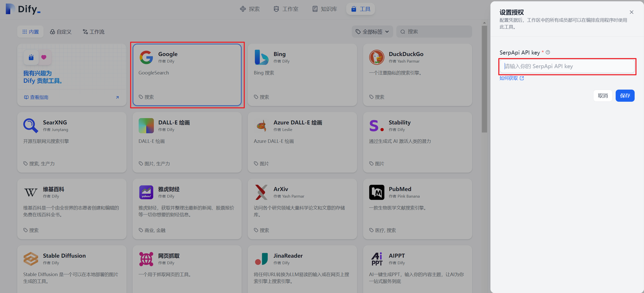Viewport: 644px width, 293px height.
Task: Click '作者 Leslie' on Azure DALL-E card
Action: point(283,130)
